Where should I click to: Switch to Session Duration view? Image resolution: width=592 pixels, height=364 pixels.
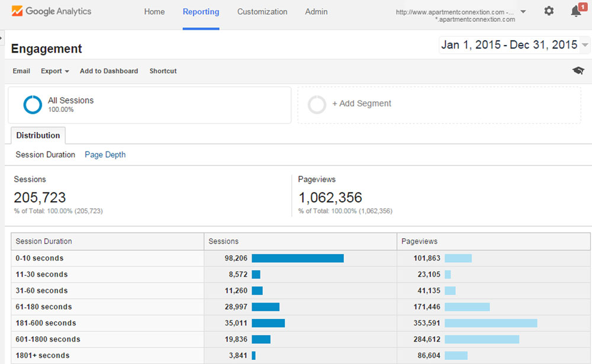pos(46,155)
